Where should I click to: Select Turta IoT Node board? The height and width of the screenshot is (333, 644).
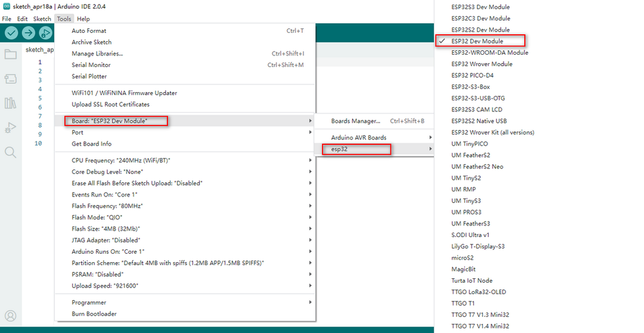pos(471,281)
